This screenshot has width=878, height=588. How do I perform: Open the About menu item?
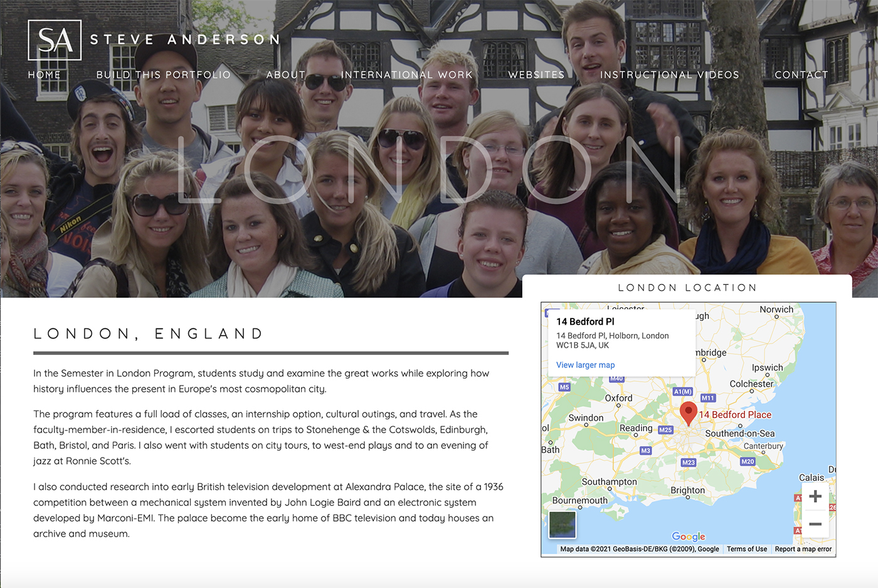click(x=285, y=75)
